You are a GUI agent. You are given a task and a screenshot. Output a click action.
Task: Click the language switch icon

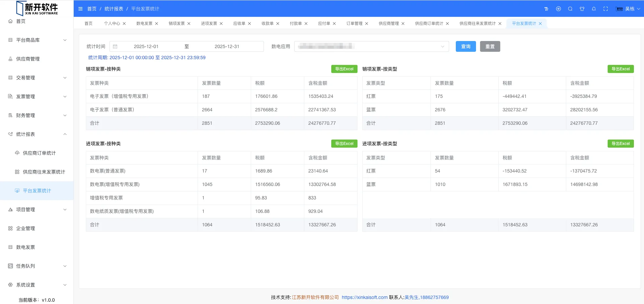point(558,9)
